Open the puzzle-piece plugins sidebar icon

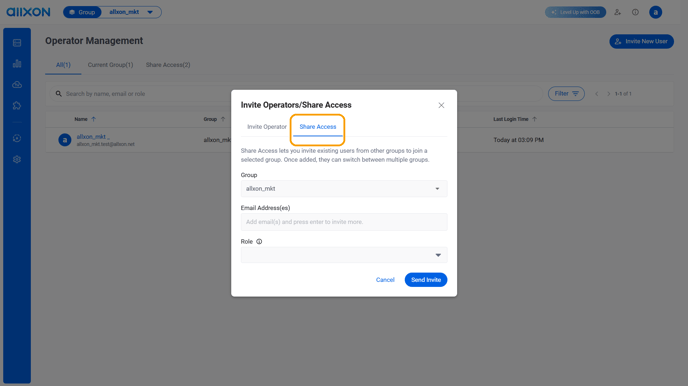(17, 106)
